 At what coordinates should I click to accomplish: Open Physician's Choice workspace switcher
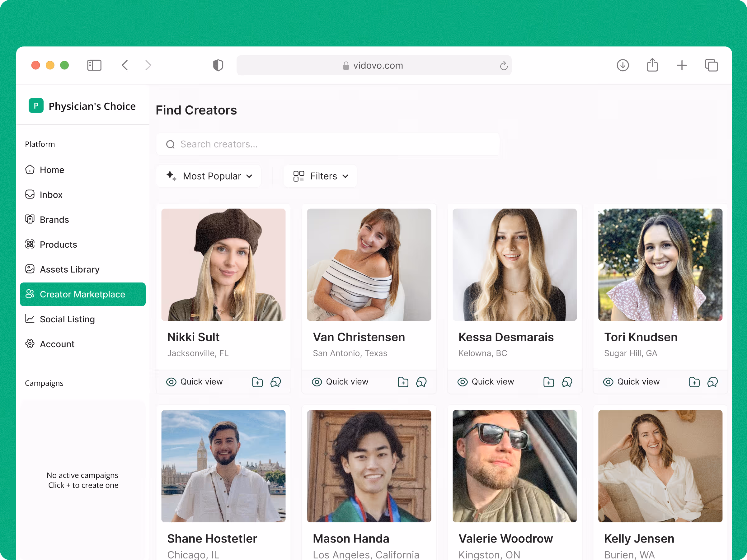pyautogui.click(x=82, y=106)
